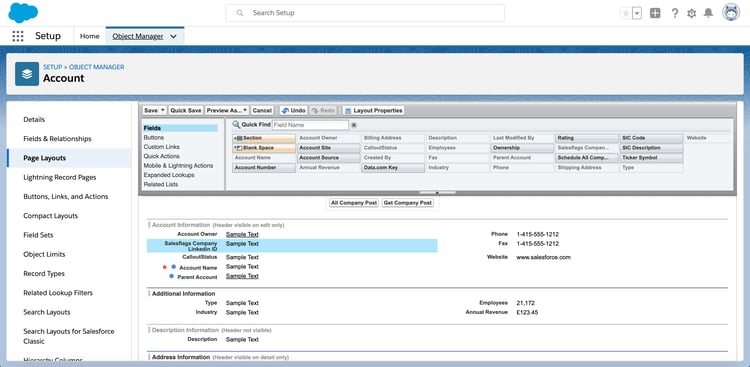Image resolution: width=750 pixels, height=367 pixels.
Task: Open the help question mark icon
Action: pyautogui.click(x=674, y=13)
